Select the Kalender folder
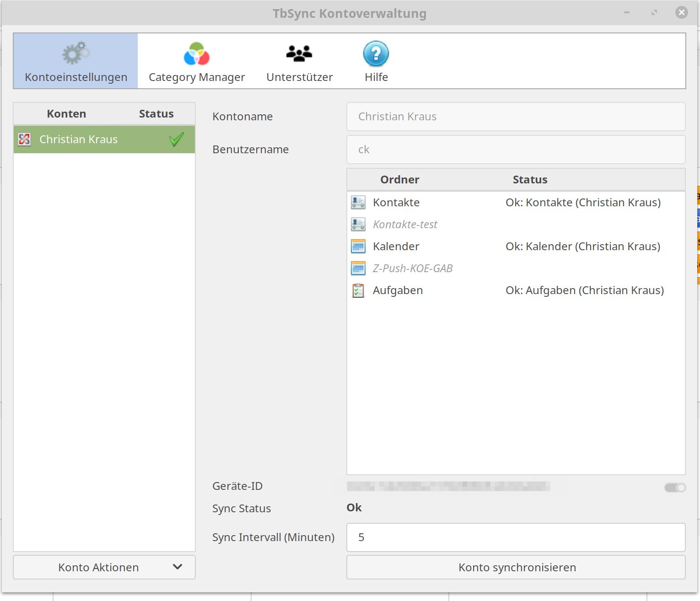The width and height of the screenshot is (700, 601). click(516, 246)
